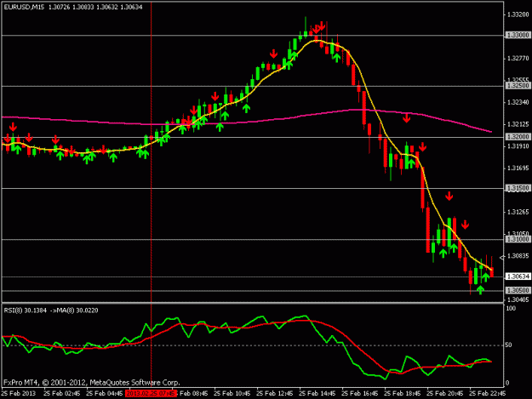The height and width of the screenshot is (399, 532).
Task: Click the 1.30405 price axis label
Action: [518, 299]
